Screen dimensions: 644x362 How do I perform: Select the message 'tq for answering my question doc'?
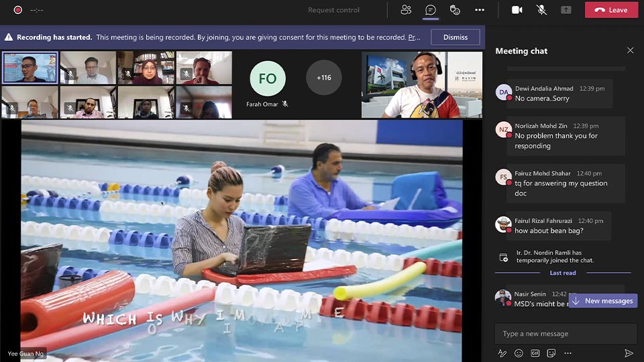pos(561,188)
